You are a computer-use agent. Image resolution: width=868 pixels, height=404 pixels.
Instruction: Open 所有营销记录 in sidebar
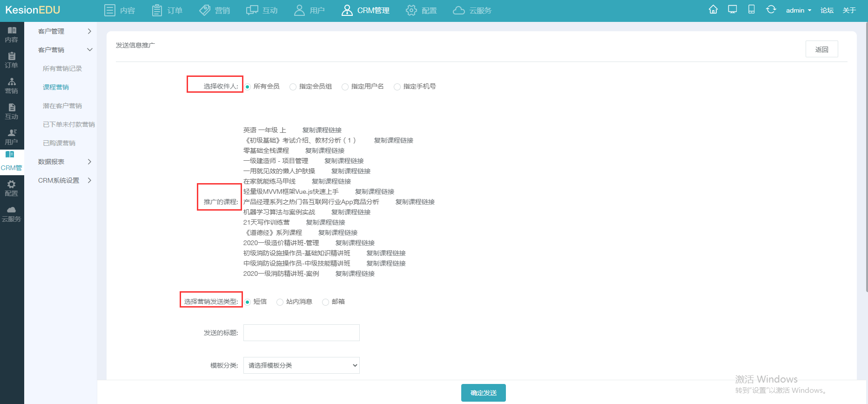point(62,68)
